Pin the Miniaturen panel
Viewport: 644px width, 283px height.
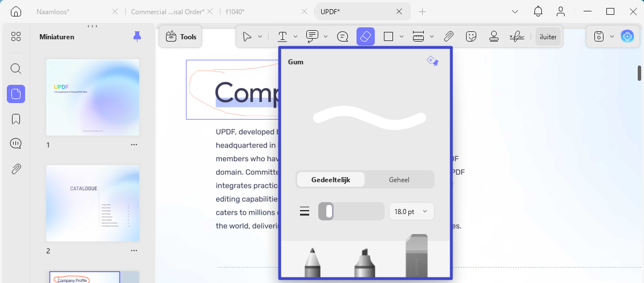point(137,36)
